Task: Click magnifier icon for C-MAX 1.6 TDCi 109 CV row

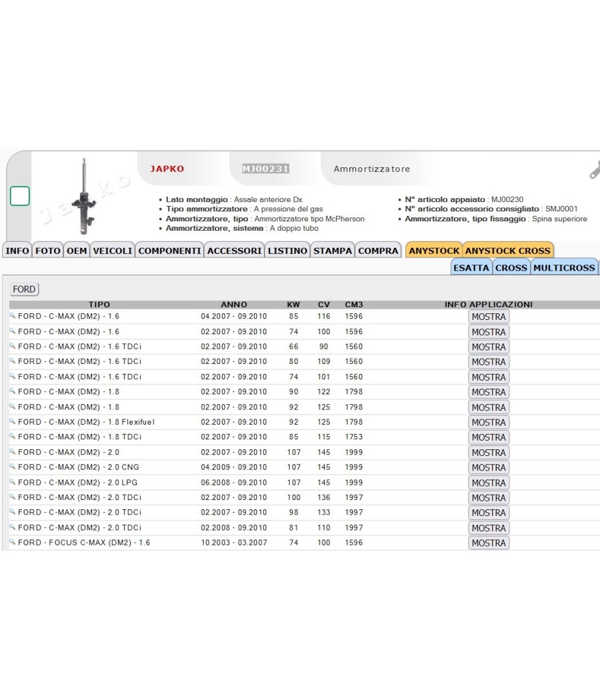Action: tap(13, 361)
